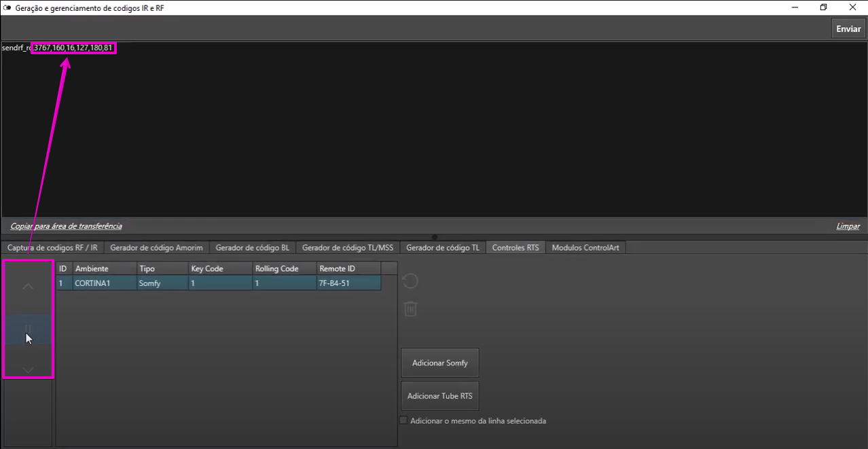The image size is (868, 449).
Task: Click the circular reset arrow icon
Action: coord(410,281)
